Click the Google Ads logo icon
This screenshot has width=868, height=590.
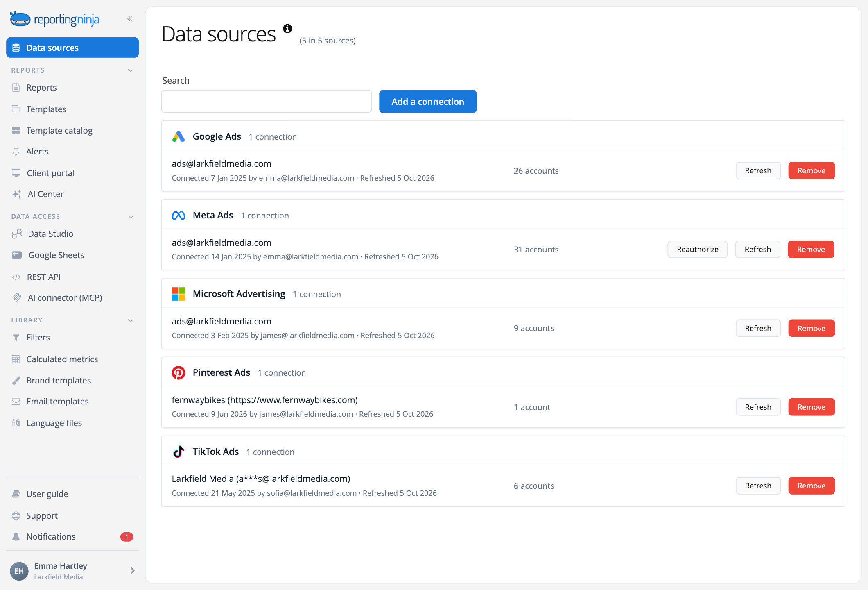[x=179, y=136]
